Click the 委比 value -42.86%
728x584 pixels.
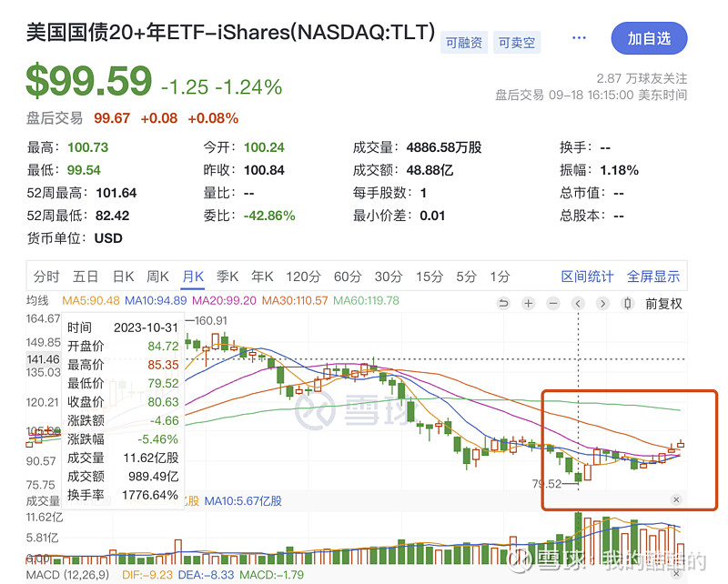(269, 216)
